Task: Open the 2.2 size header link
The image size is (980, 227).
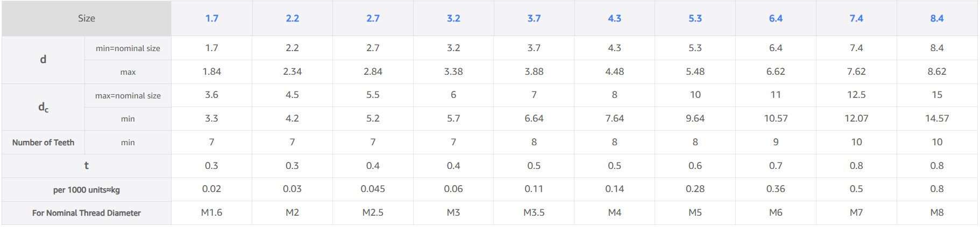Action: 292,18
